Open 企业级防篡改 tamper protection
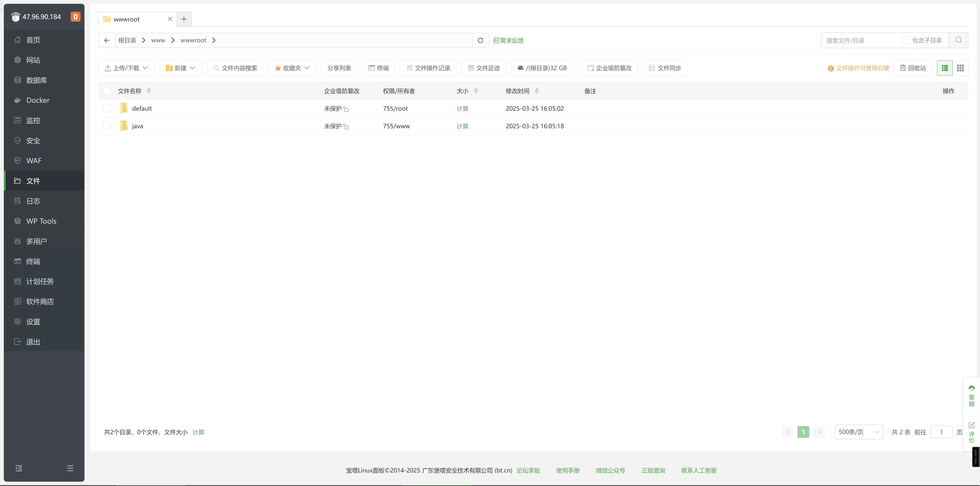 coord(610,68)
